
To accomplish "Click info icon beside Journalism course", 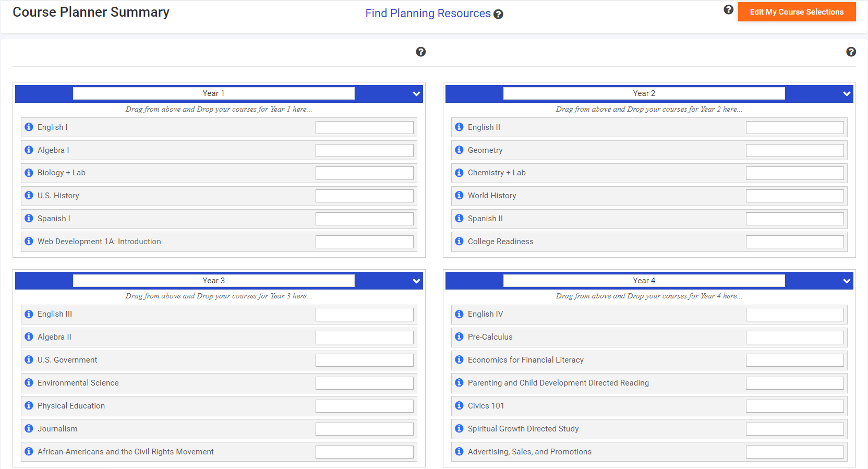I will [x=29, y=428].
